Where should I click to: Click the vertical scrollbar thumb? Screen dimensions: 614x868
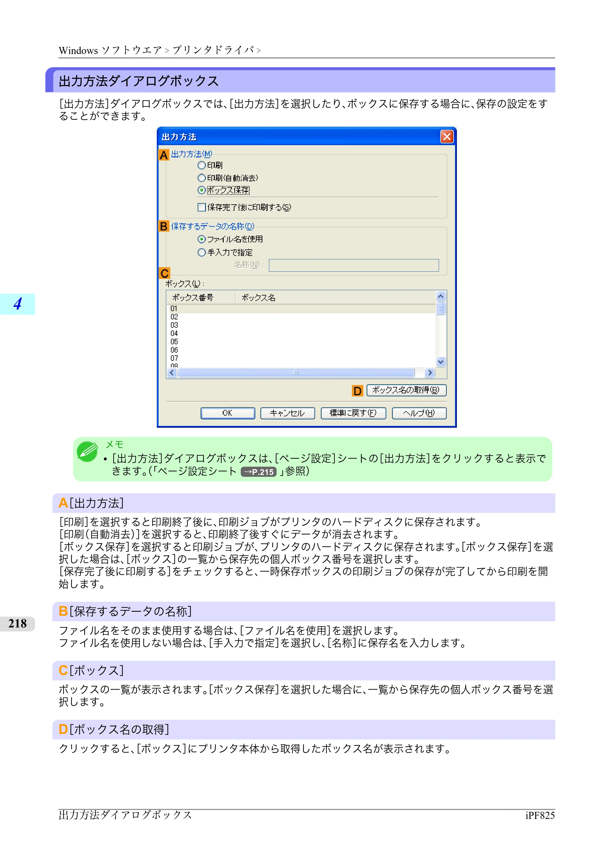(x=440, y=308)
